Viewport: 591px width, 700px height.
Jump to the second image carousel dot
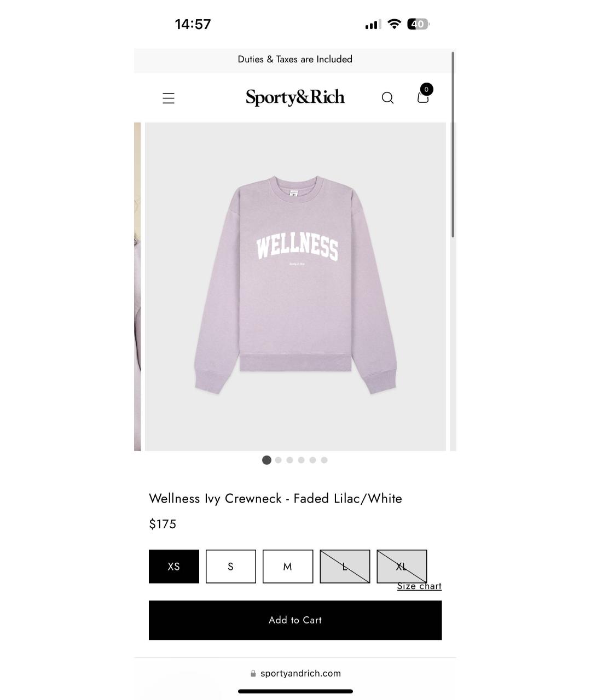278,460
